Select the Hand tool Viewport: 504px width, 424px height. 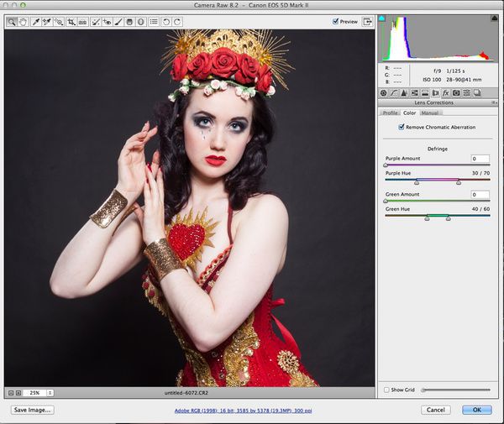22,22
